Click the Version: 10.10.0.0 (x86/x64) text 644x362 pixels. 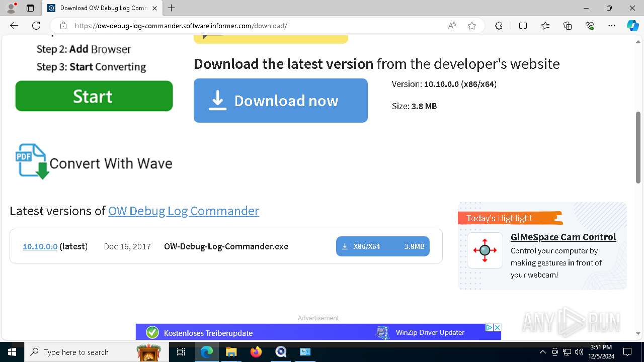coord(444,84)
